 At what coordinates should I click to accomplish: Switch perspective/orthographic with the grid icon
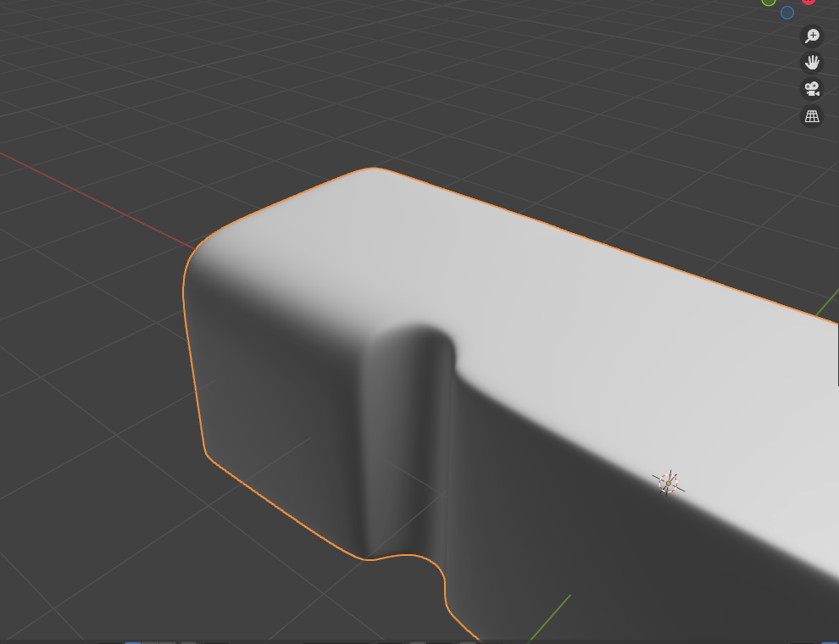point(812,115)
